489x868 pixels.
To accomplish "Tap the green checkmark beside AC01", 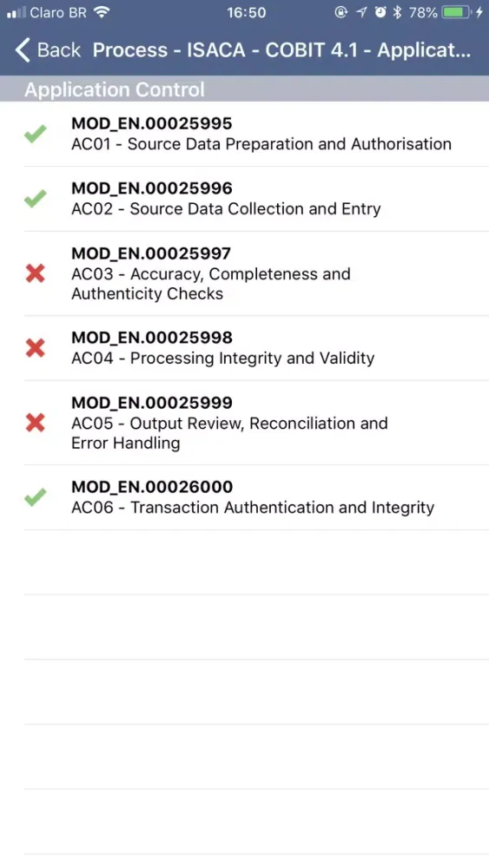I will coord(36,134).
